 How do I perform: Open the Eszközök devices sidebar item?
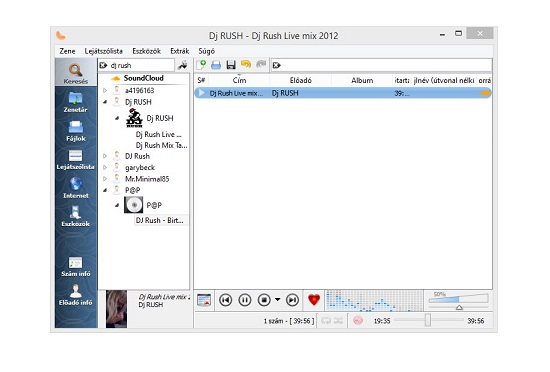76,216
